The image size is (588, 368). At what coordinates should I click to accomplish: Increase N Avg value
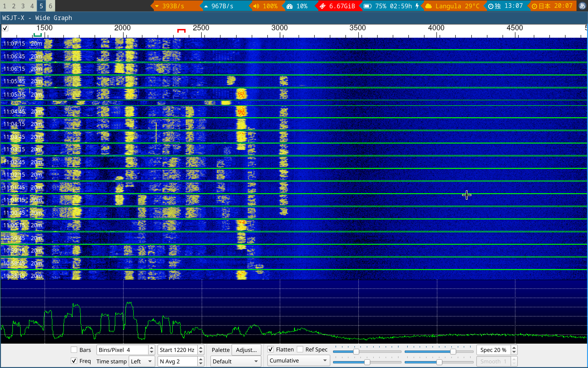click(201, 359)
